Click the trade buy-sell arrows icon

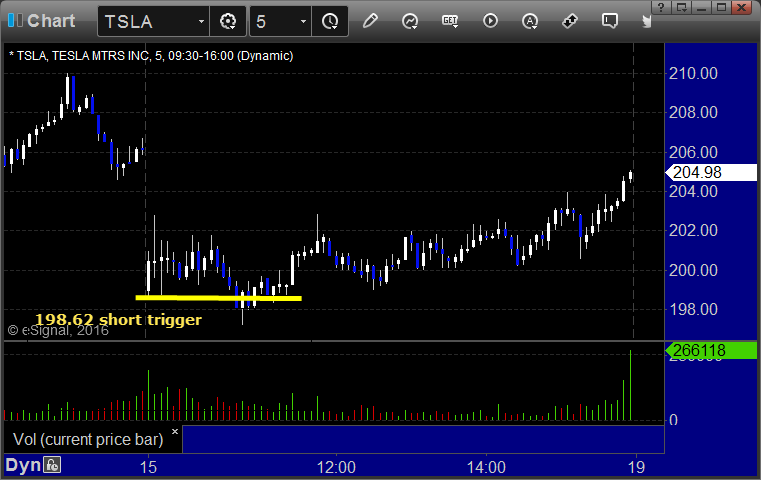point(570,21)
